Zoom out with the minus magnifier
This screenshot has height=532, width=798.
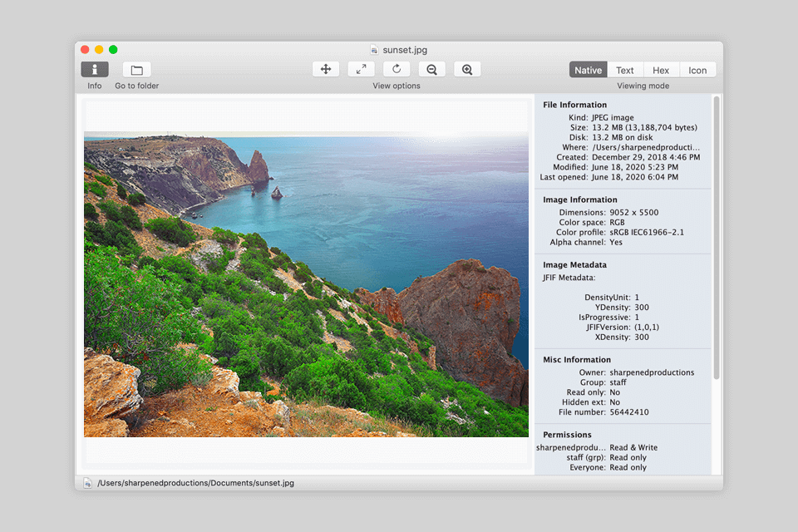click(432, 69)
